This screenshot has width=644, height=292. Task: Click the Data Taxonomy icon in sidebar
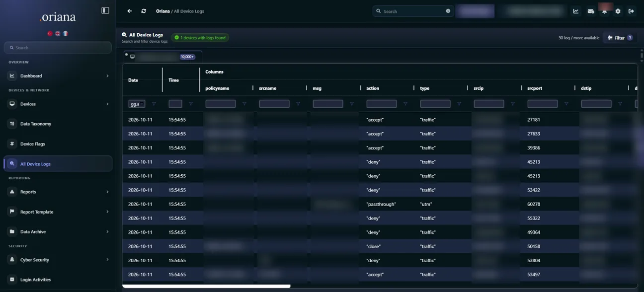(12, 124)
